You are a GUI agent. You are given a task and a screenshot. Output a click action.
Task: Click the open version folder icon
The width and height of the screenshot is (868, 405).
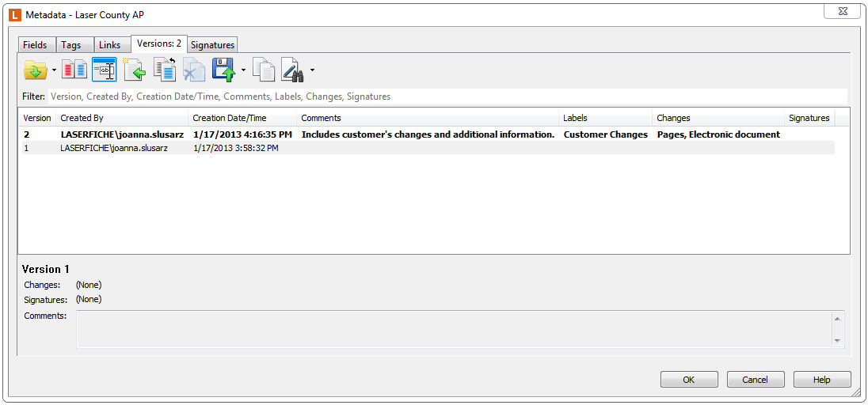36,70
